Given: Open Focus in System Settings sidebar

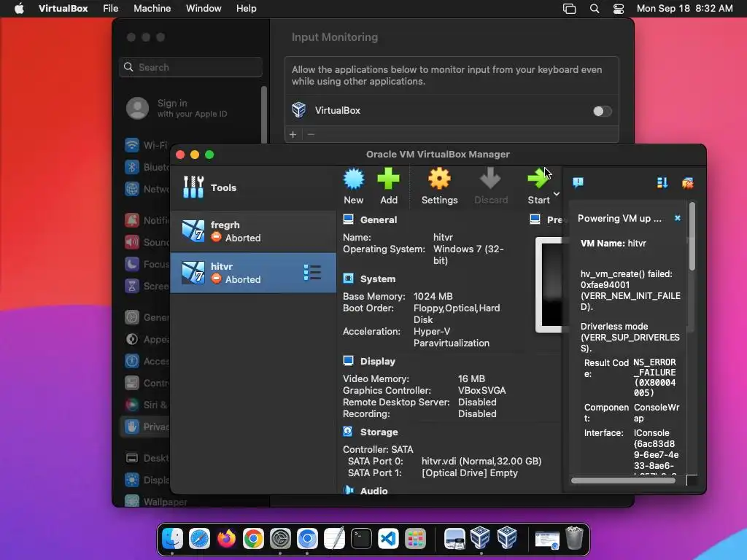Looking at the screenshot, I should pos(147,264).
